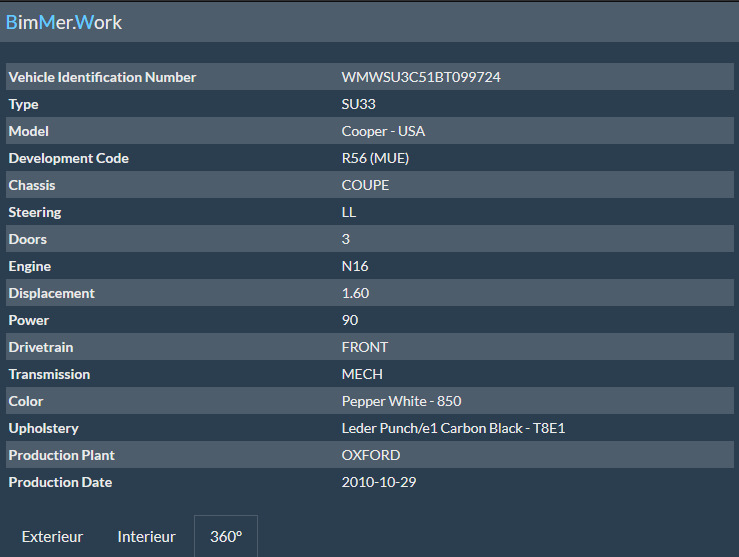Click the Chassis row label
The image size is (739, 557).
pos(32,185)
